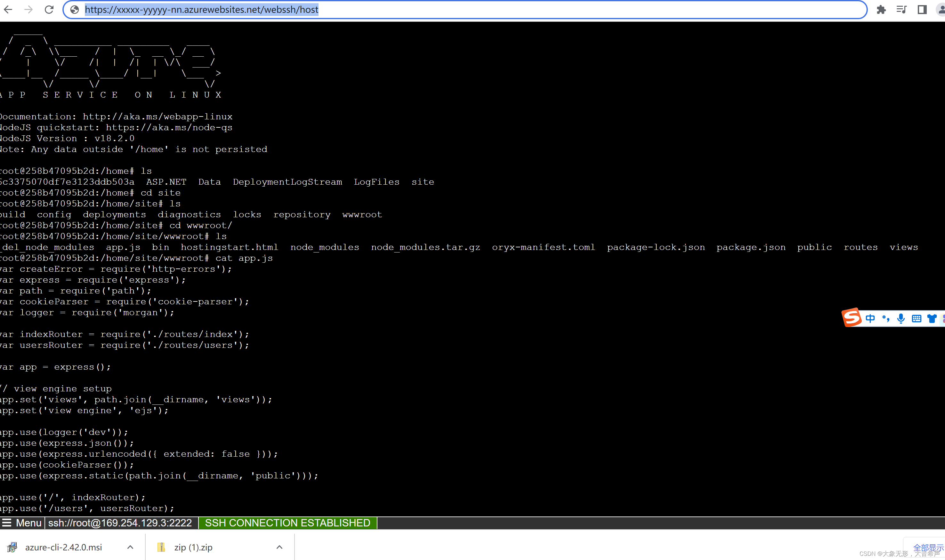This screenshot has height=560, width=945.
Task: Open the hamburger icon next to Menu
Action: coord(6,523)
